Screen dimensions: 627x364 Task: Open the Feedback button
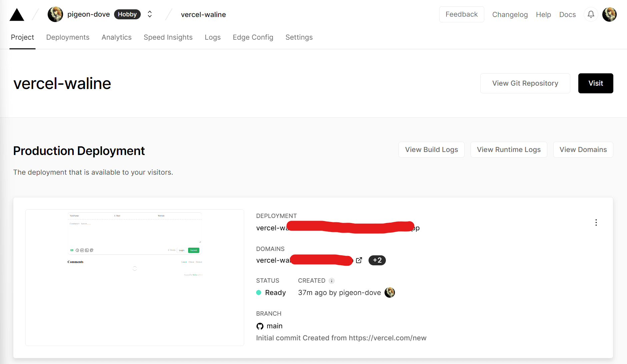coord(462,14)
